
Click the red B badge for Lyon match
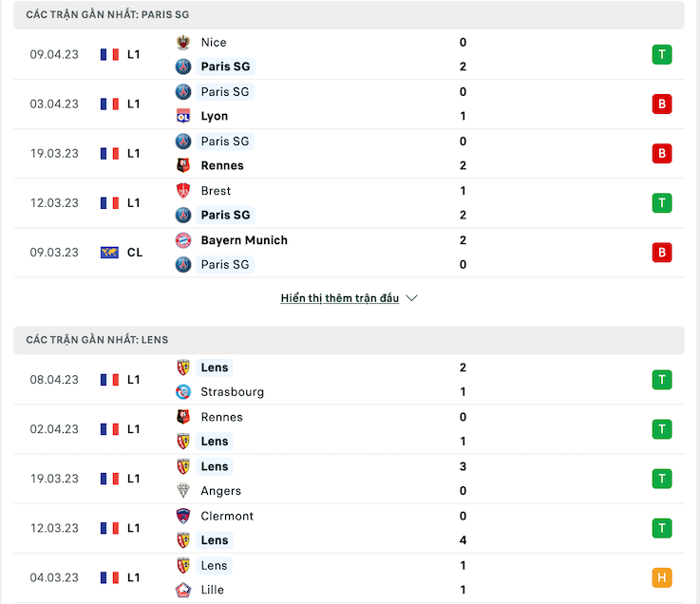[662, 104]
